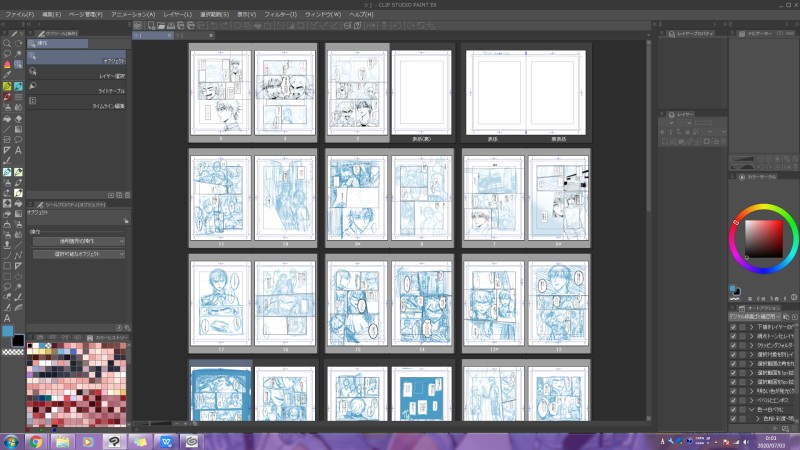Open the ファイル(F) menu
The width and height of the screenshot is (800, 450).
pos(20,14)
